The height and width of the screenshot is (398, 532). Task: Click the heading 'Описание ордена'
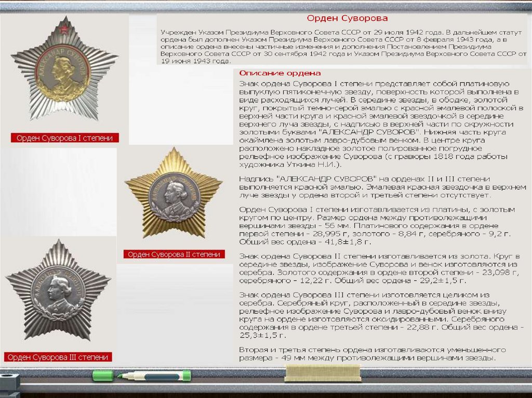pyautogui.click(x=280, y=73)
